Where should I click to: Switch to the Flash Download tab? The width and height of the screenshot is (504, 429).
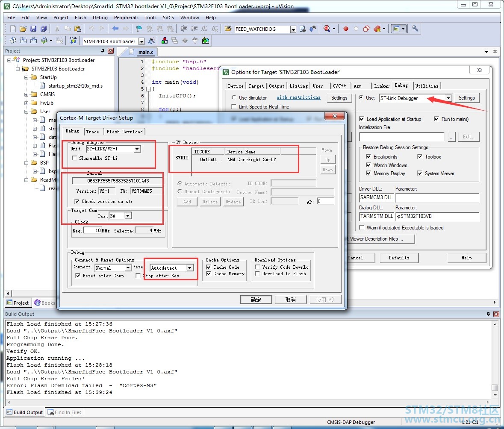(125, 132)
